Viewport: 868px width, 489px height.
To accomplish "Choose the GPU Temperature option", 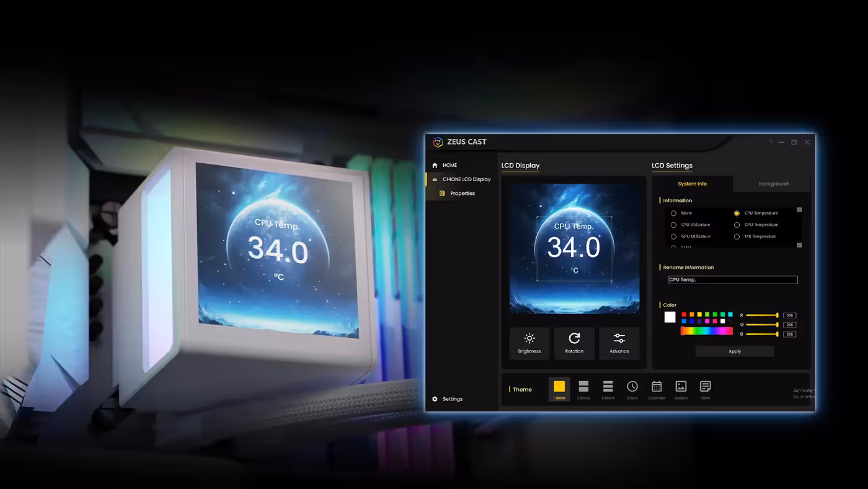I will (737, 225).
